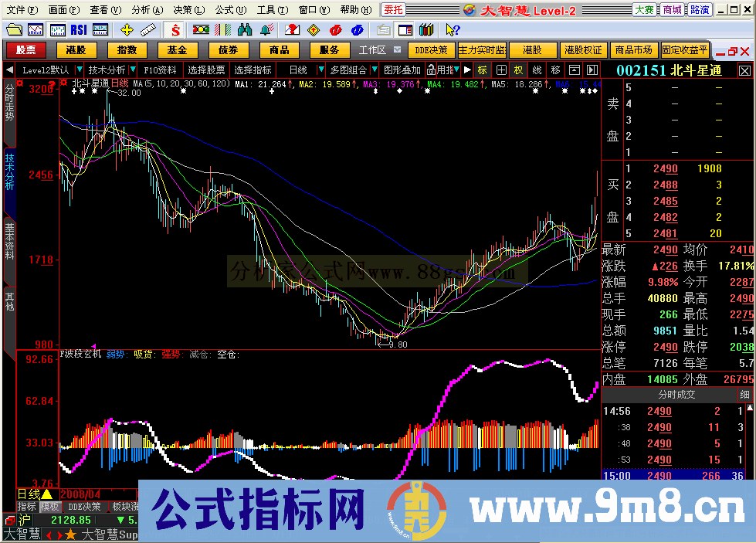Click the collapse-up window icon in chart toolbar
This screenshot has width=756, height=543.
point(575,70)
